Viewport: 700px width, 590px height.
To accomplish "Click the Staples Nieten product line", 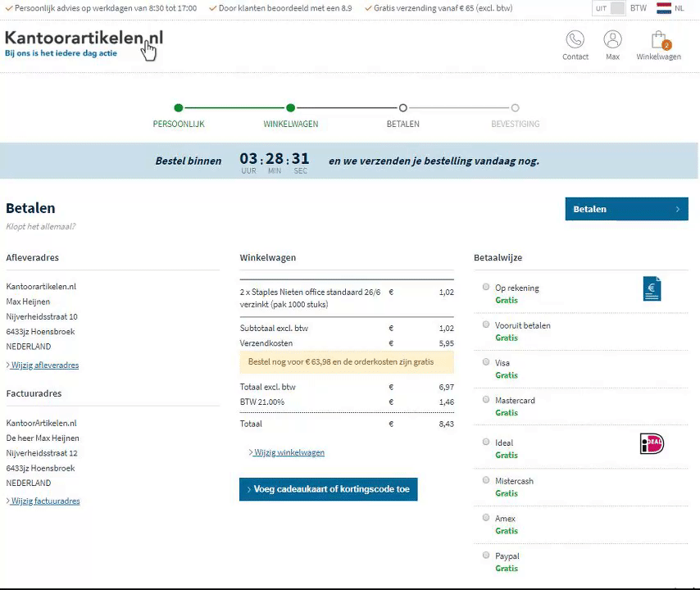I will [x=347, y=298].
